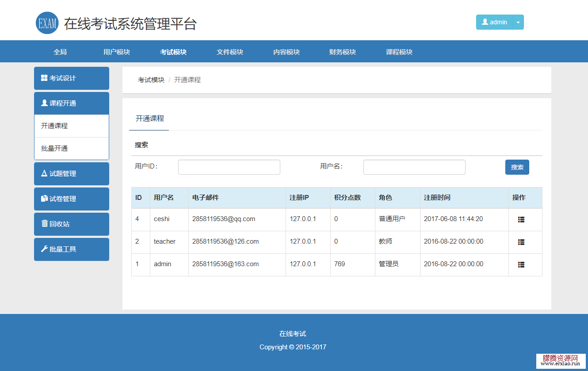The width and height of the screenshot is (588, 371).
Task: Click 积分点数 column header
Action: (x=347, y=198)
